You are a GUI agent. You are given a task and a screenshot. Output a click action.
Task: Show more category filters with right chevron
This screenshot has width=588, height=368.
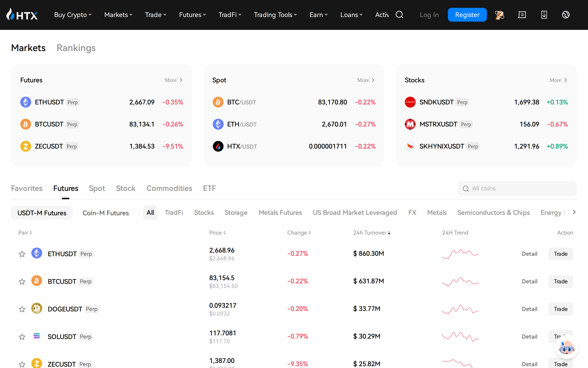[574, 212]
